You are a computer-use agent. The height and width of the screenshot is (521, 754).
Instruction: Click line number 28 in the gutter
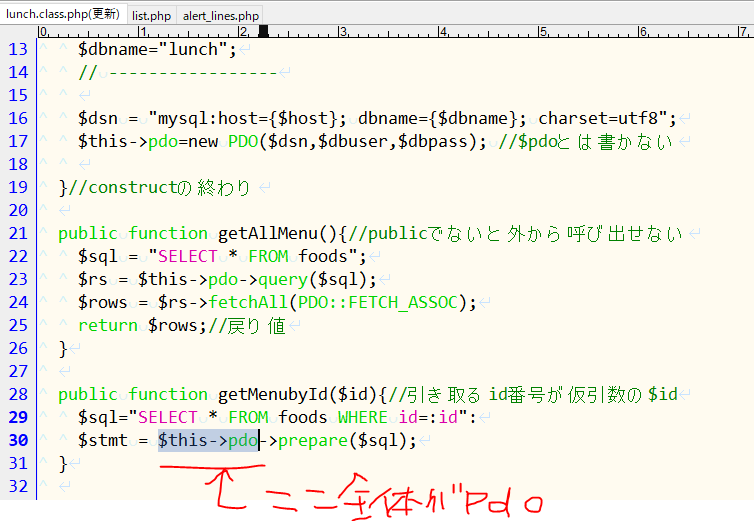18,394
